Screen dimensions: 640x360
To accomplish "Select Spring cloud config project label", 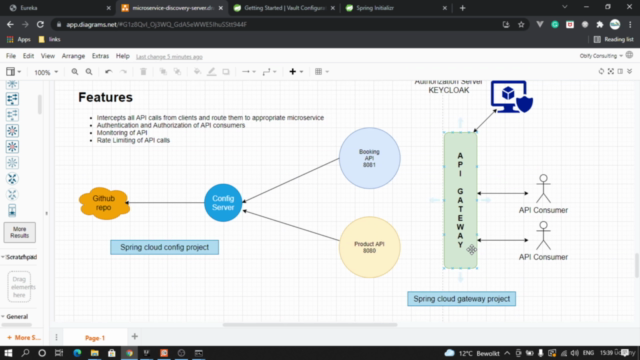I will [x=164, y=247].
